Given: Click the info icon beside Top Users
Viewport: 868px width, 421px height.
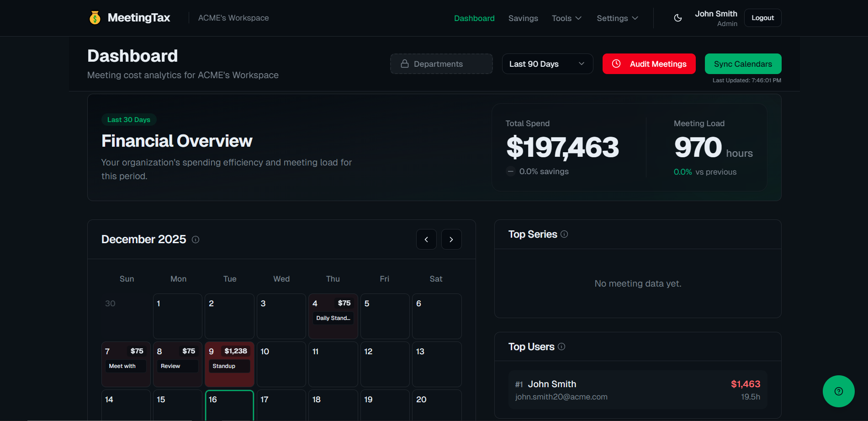Looking at the screenshot, I should tap(561, 346).
